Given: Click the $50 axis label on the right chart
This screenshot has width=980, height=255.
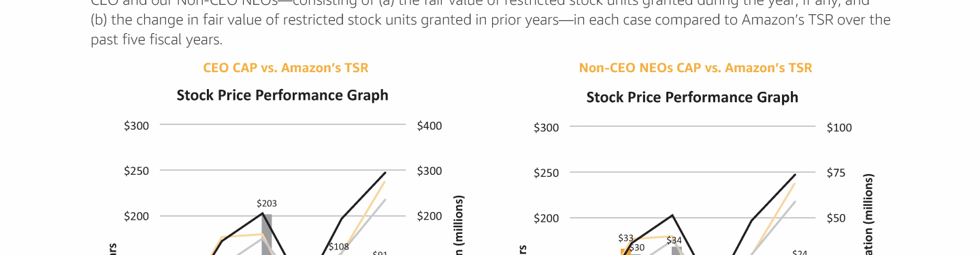Looking at the screenshot, I should pos(836,218).
